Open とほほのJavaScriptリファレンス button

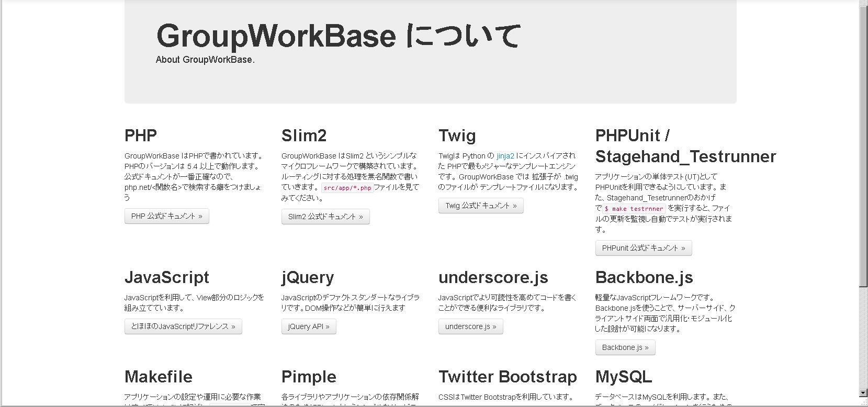pyautogui.click(x=183, y=326)
